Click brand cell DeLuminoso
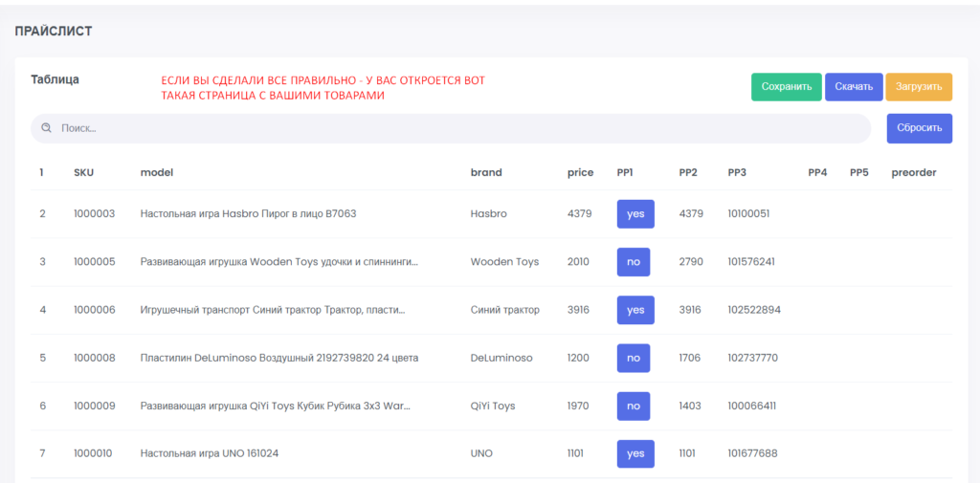Image resolution: width=980 pixels, height=483 pixels. tap(501, 358)
